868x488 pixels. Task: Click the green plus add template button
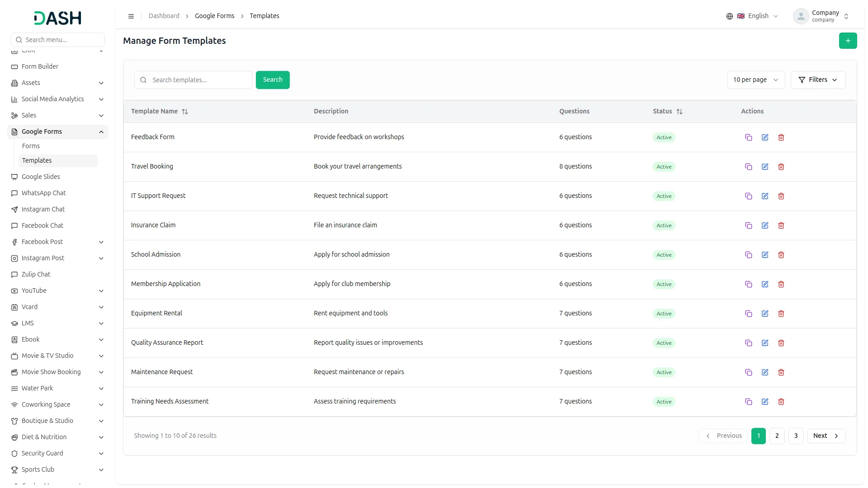pos(848,41)
